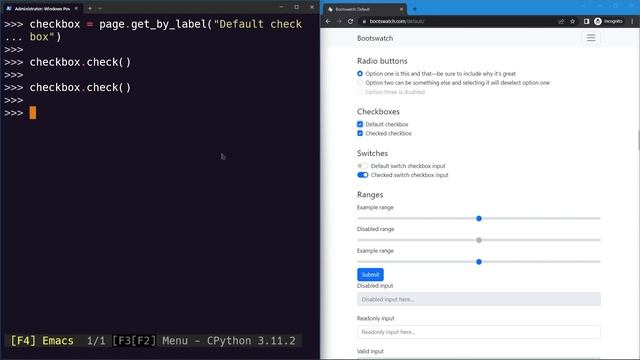Click the CPython 3.11.2 status text
The height and width of the screenshot is (360, 640).
(251, 341)
